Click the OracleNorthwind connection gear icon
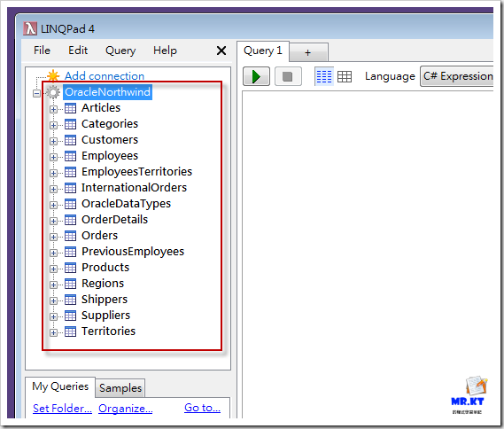Screen dimensions: 504x429 pyautogui.click(x=53, y=92)
